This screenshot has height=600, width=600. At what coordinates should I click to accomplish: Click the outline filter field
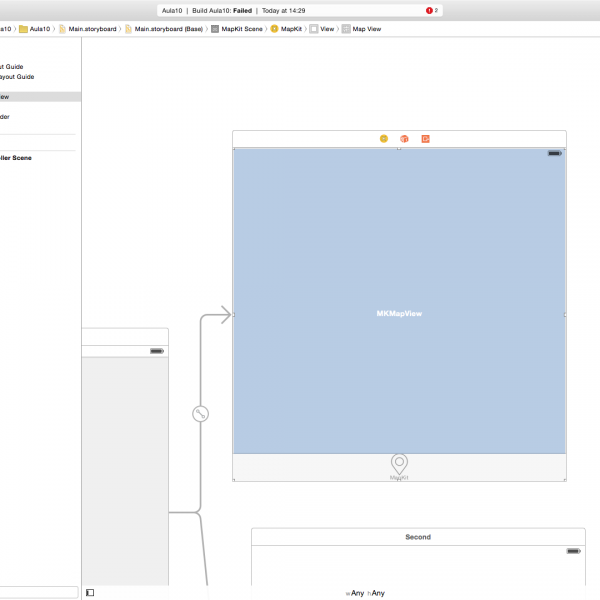39,592
